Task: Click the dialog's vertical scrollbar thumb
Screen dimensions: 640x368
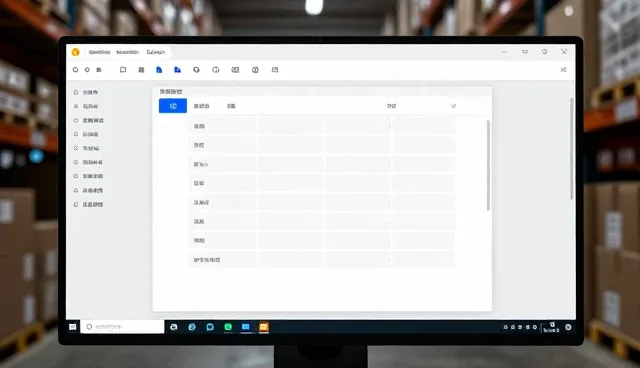Action: pyautogui.click(x=488, y=165)
